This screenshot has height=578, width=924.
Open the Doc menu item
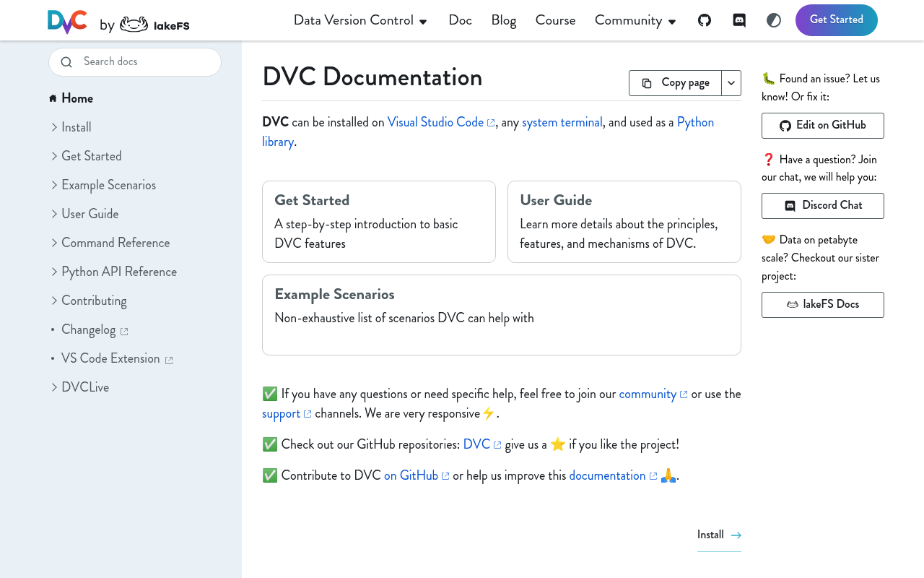[460, 20]
